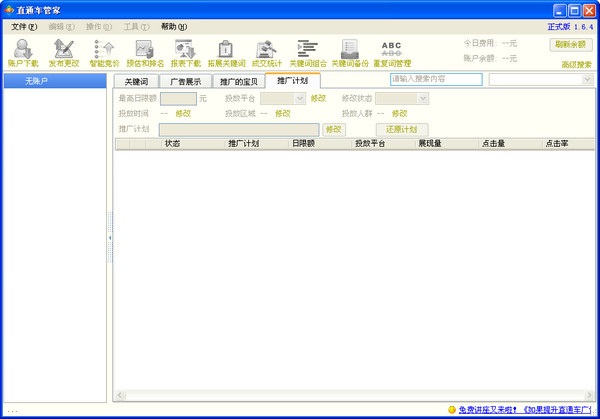This screenshot has height=419, width=600.
Task: Click the 请输入搜索内容 search field
Action: [x=436, y=79]
